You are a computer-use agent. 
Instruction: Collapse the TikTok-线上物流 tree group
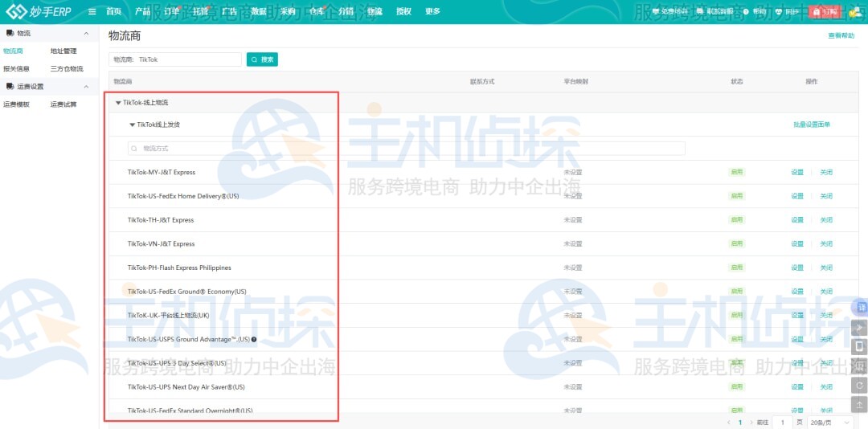(118, 103)
